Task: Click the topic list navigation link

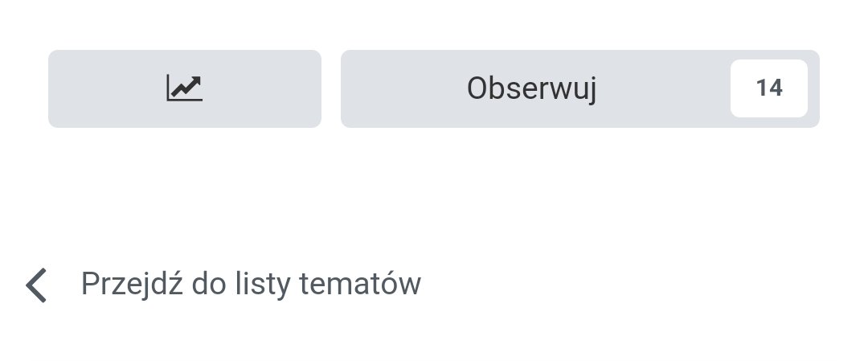Action: point(251,285)
